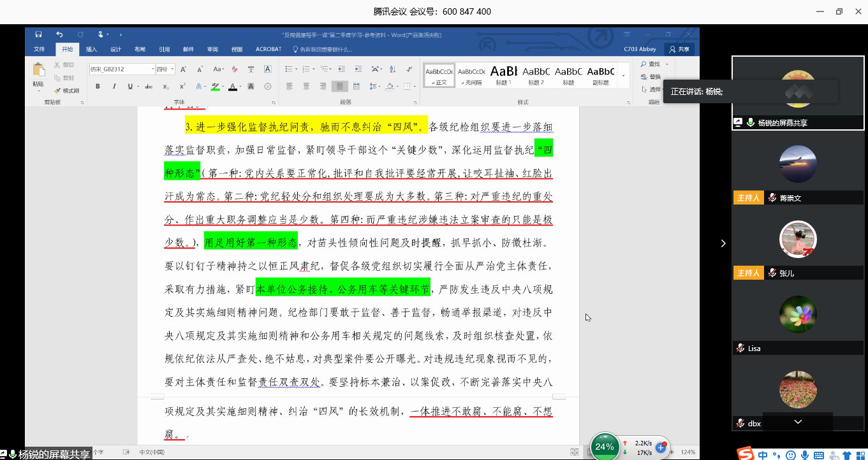Open the text highlight color green swatch
Screen dimensions: 868x460
(x=216, y=87)
